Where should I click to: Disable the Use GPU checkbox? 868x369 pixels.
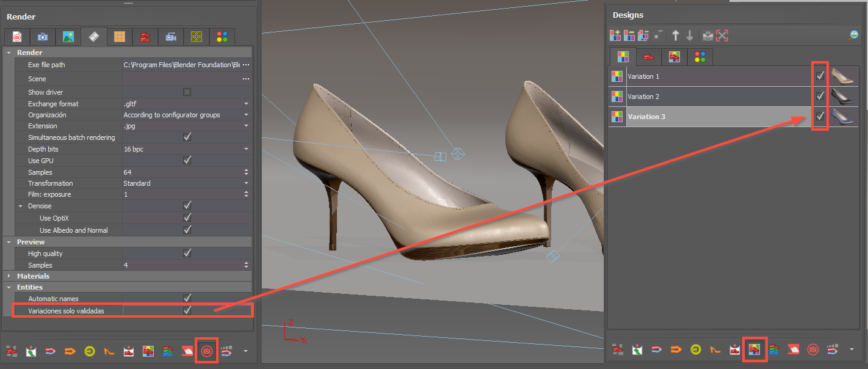[187, 160]
